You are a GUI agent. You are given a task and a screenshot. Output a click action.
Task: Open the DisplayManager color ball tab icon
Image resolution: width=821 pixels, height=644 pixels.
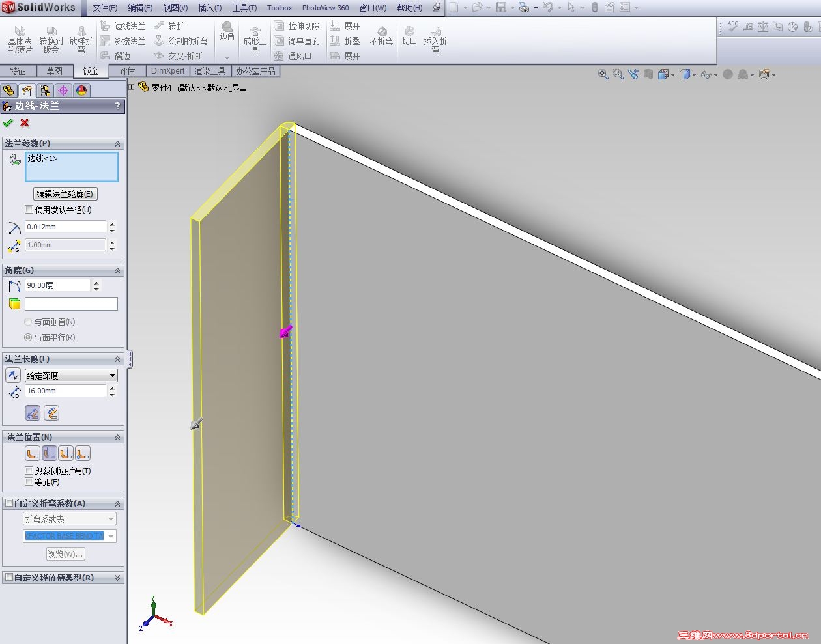(81, 91)
